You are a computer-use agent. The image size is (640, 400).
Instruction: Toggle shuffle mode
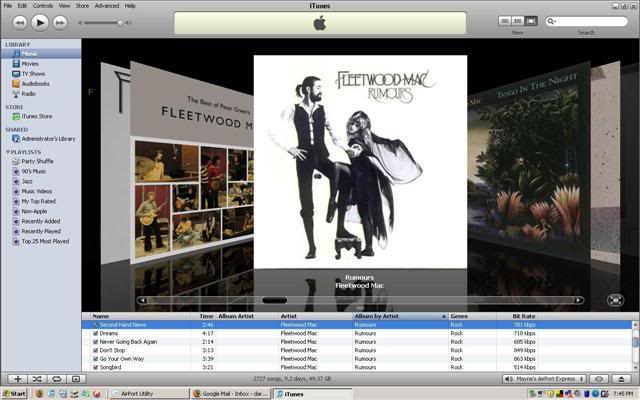[x=37, y=379]
